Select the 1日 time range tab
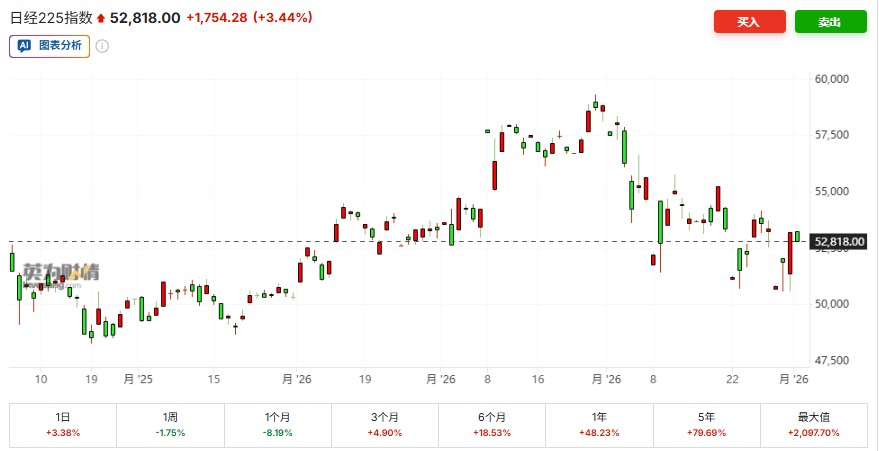Viewport: 879px width, 451px height. [63, 425]
